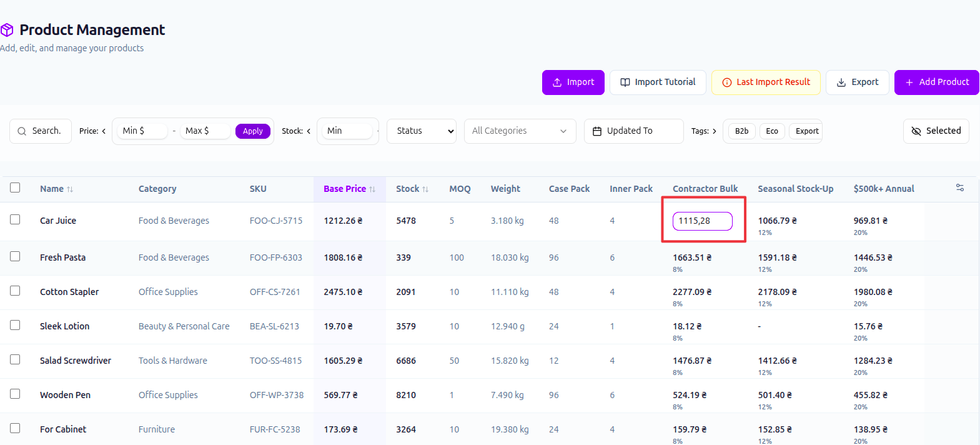
Task: Select the Export tag filter
Action: (807, 131)
